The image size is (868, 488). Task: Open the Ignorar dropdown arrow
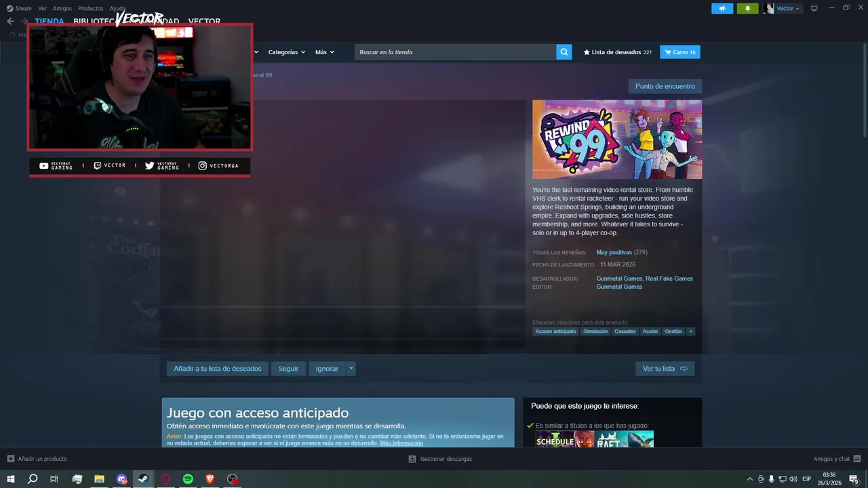(351, 369)
